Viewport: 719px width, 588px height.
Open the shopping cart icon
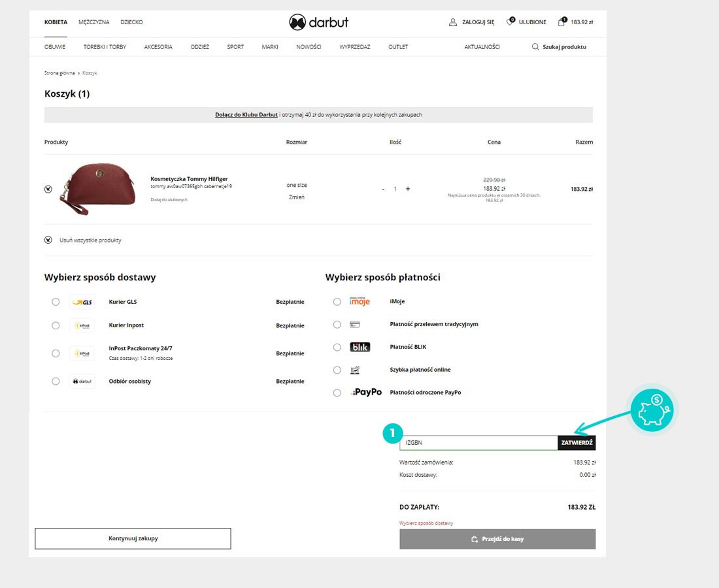click(x=561, y=22)
